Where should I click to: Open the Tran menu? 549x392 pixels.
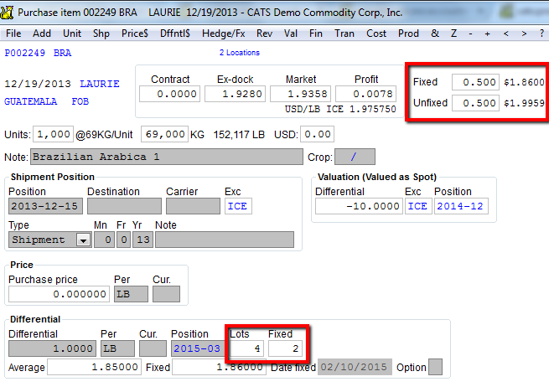tap(344, 34)
